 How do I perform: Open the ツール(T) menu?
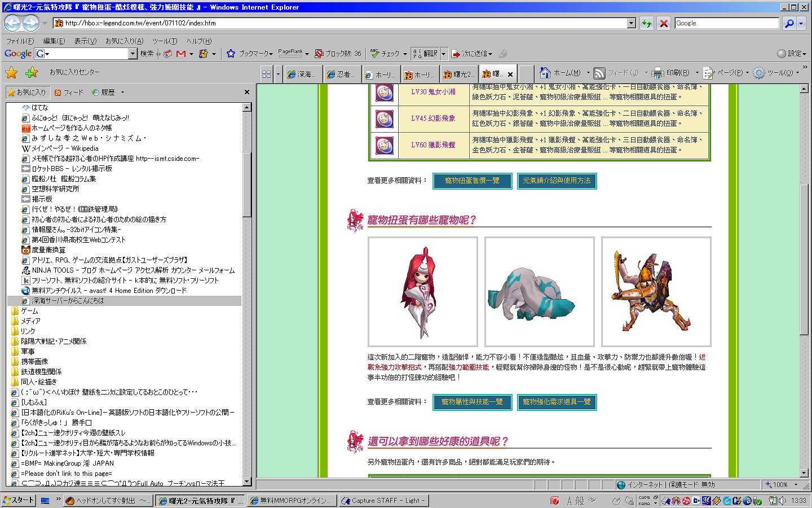(x=165, y=41)
